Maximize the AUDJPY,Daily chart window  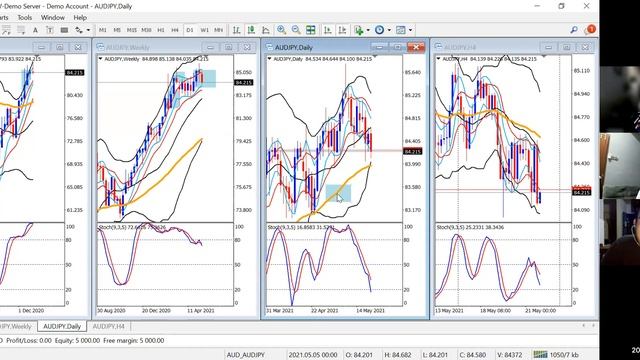tap(398, 47)
